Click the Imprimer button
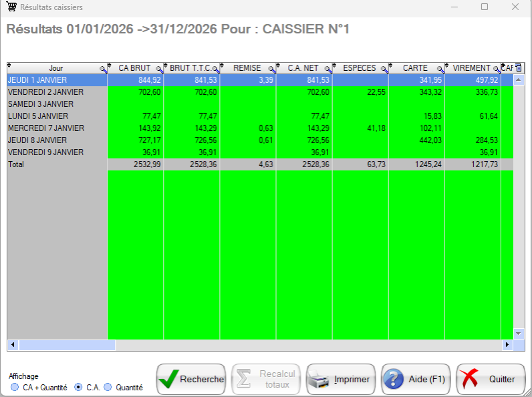 pyautogui.click(x=341, y=380)
